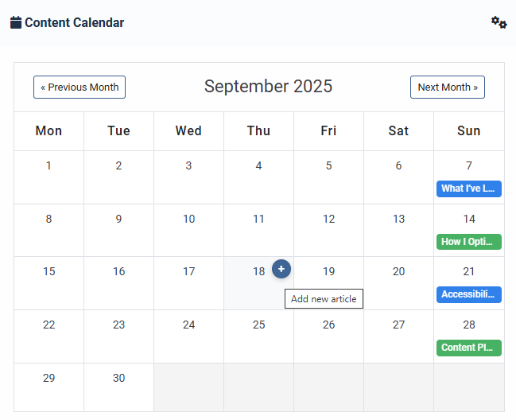
Task: Select September 12 day cell
Action: [x=328, y=230]
